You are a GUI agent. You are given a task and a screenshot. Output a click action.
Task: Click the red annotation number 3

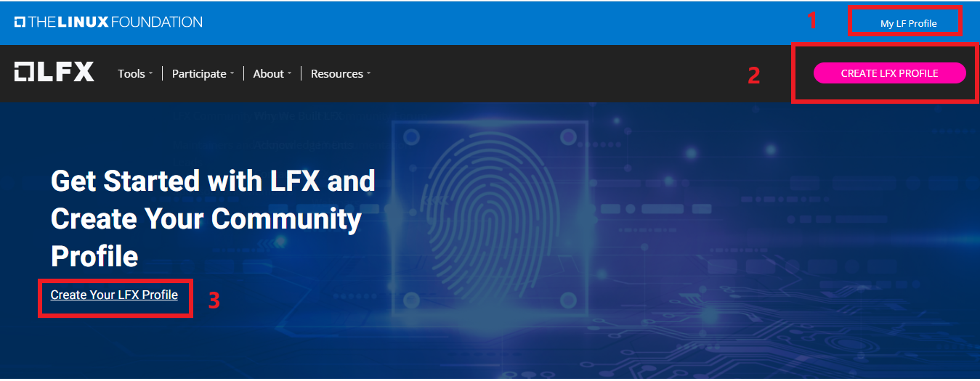pyautogui.click(x=214, y=300)
